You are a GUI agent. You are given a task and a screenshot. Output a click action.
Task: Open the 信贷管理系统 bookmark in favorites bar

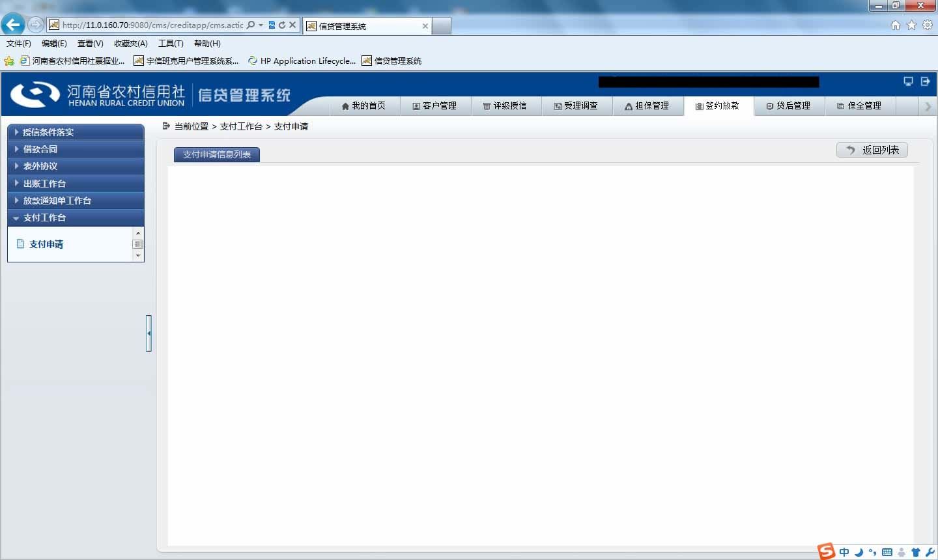pyautogui.click(x=391, y=61)
